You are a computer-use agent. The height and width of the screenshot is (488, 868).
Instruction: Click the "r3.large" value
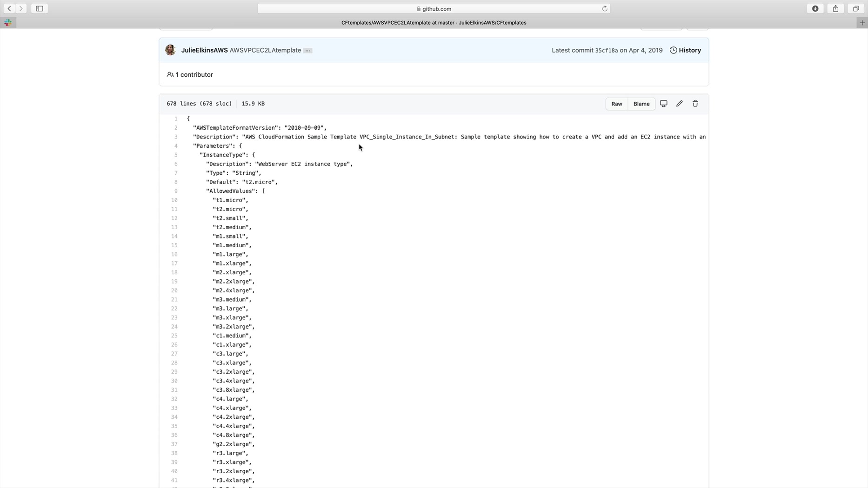pyautogui.click(x=231, y=453)
